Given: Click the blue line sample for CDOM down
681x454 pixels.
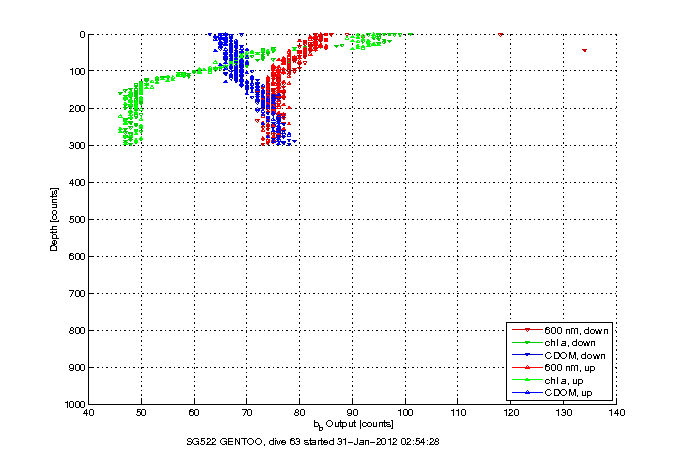Looking at the screenshot, I should 527,355.
